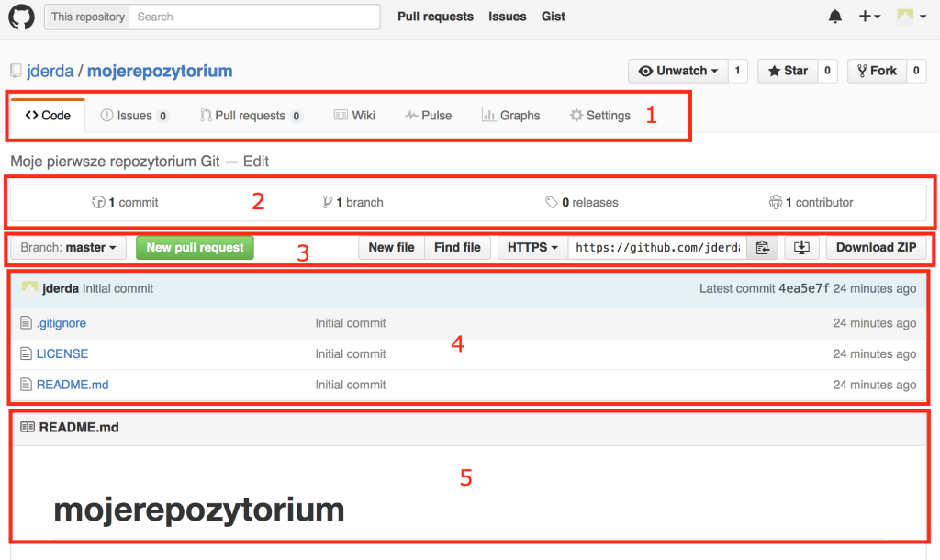Edit the repository description
940x560 pixels.
[x=256, y=162]
